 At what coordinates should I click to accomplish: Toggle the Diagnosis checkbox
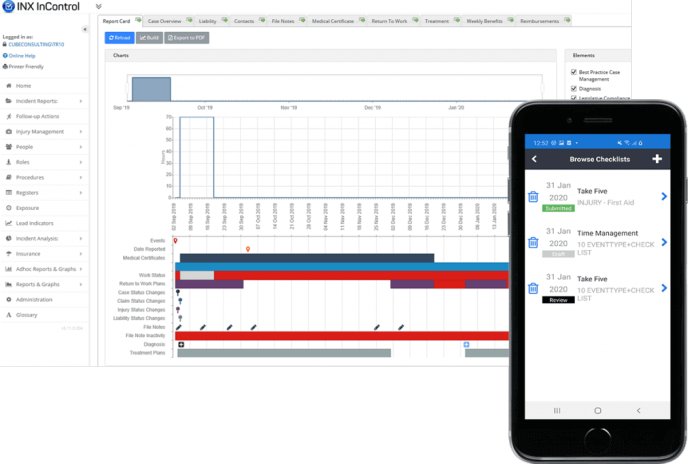pyautogui.click(x=573, y=89)
